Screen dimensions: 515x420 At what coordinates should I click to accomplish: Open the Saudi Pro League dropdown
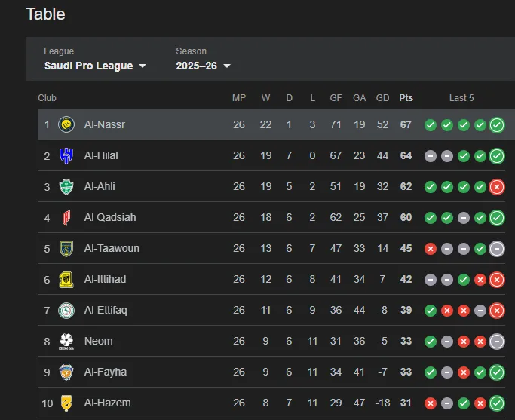(95, 66)
